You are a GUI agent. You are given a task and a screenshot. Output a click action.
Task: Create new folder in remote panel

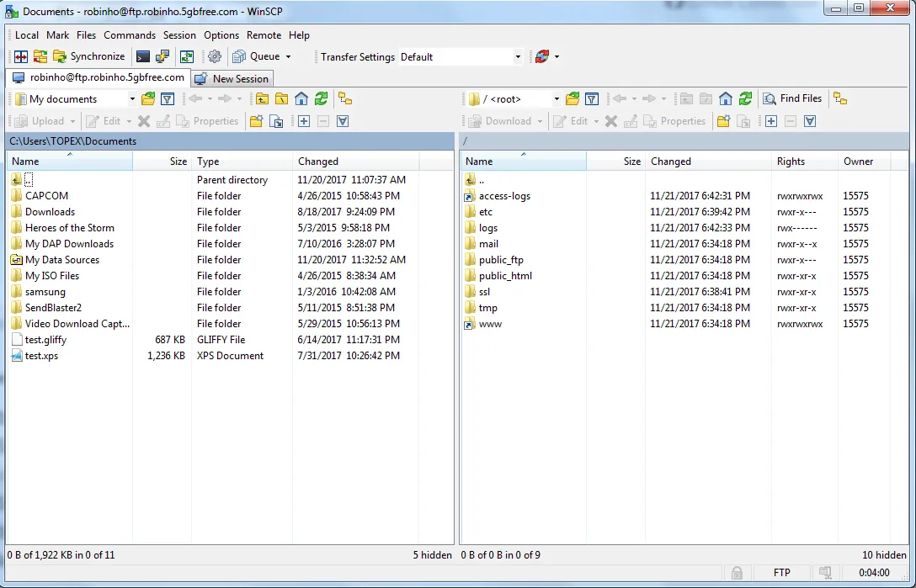point(723,121)
